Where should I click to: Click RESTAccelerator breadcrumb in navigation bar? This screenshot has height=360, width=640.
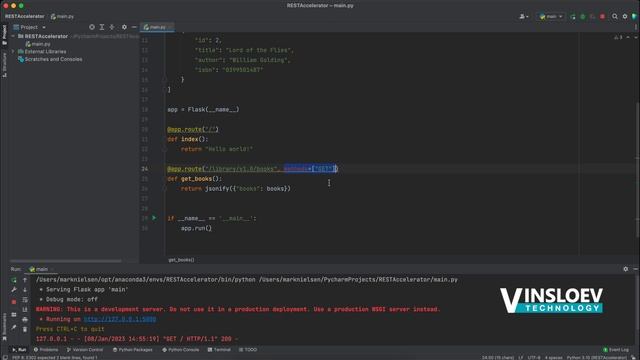coord(24,16)
